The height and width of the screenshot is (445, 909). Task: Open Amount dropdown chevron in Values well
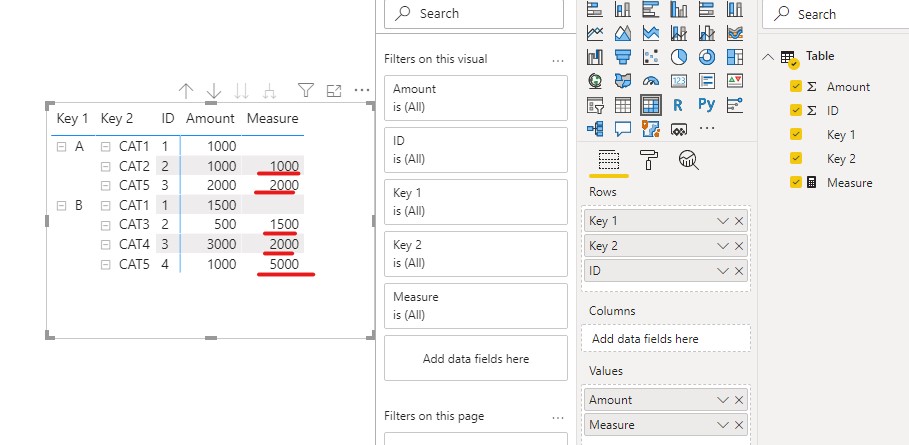722,400
